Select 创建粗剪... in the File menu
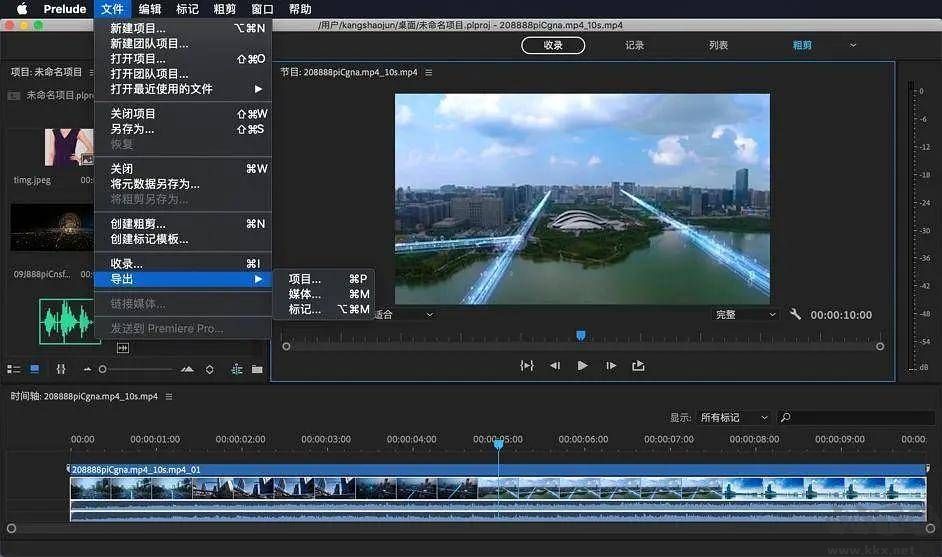 point(138,224)
